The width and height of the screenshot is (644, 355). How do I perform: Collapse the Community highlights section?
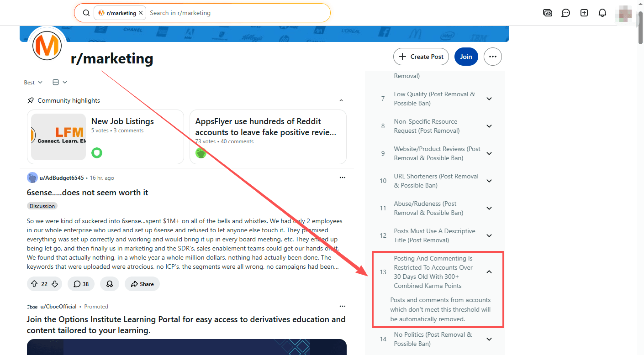[x=341, y=100]
